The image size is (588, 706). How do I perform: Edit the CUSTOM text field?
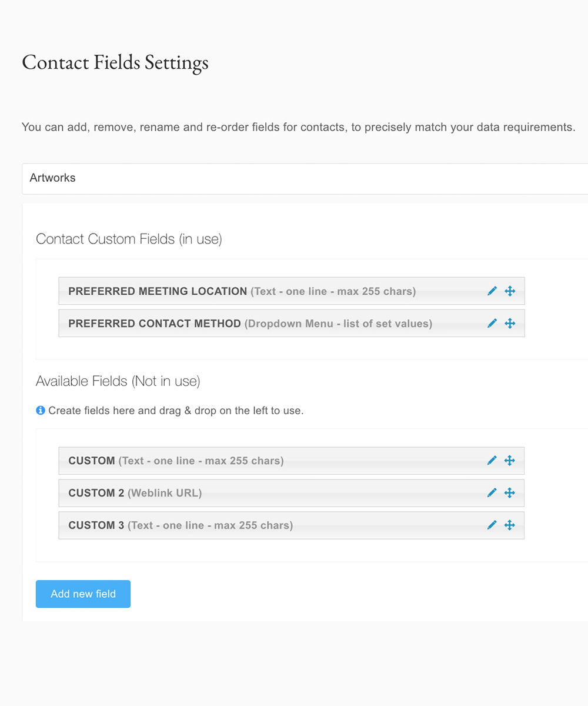492,461
